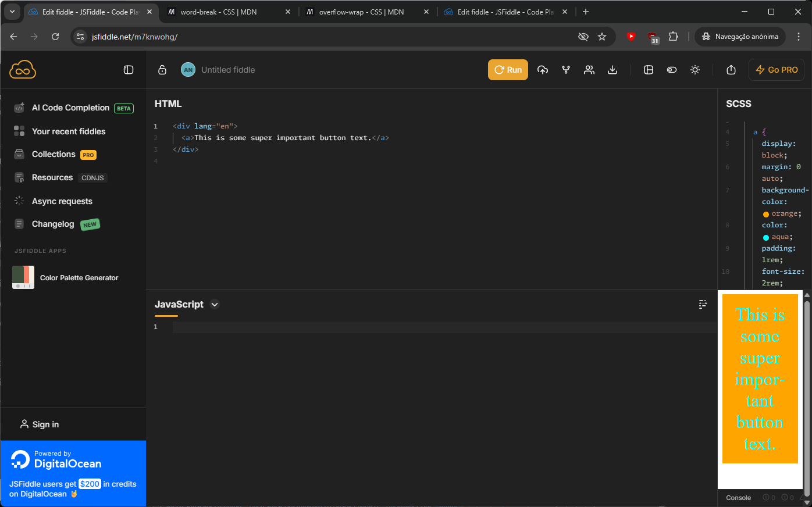The image size is (812, 507).
Task: Close the word-break MDN tab
Action: pyautogui.click(x=287, y=12)
